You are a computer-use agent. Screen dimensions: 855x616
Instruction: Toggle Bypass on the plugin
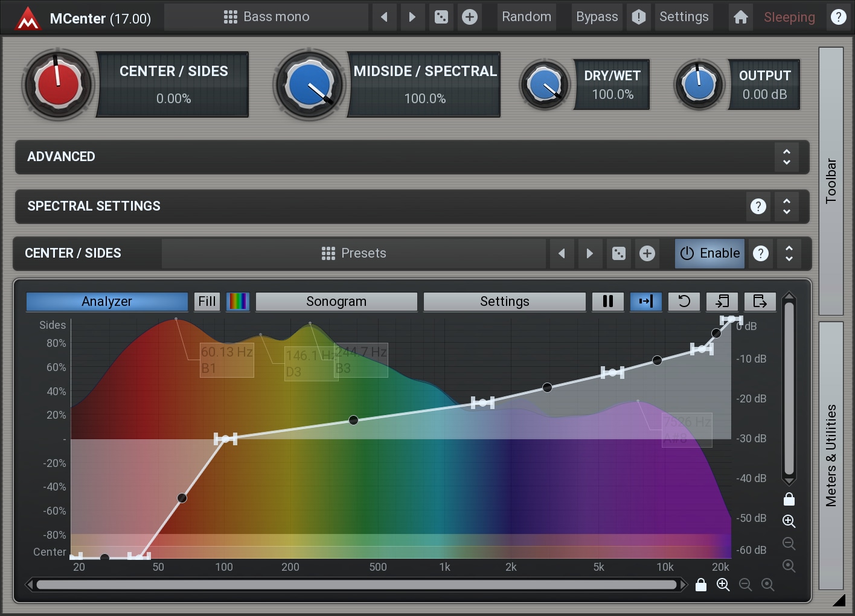(x=597, y=17)
